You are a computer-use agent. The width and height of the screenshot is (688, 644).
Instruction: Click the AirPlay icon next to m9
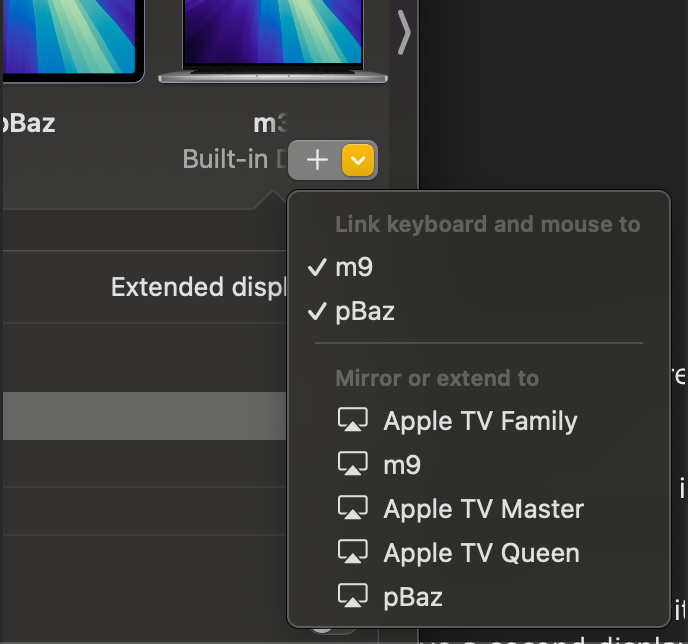pos(352,465)
